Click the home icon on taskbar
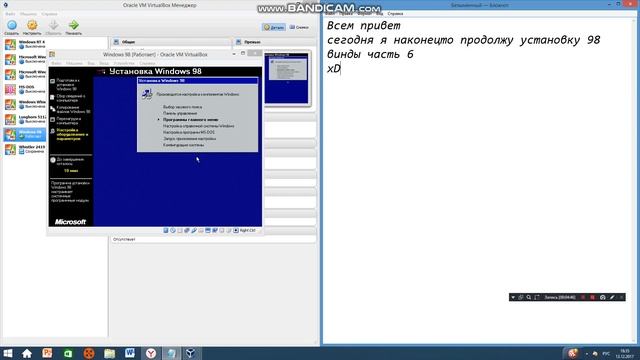640x360 pixels. coord(27,353)
